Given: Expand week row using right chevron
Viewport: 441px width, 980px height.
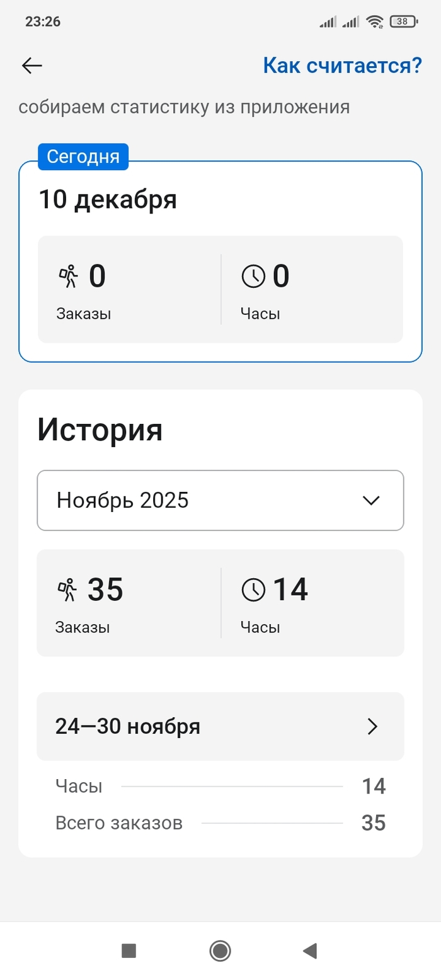Looking at the screenshot, I should click(x=372, y=727).
